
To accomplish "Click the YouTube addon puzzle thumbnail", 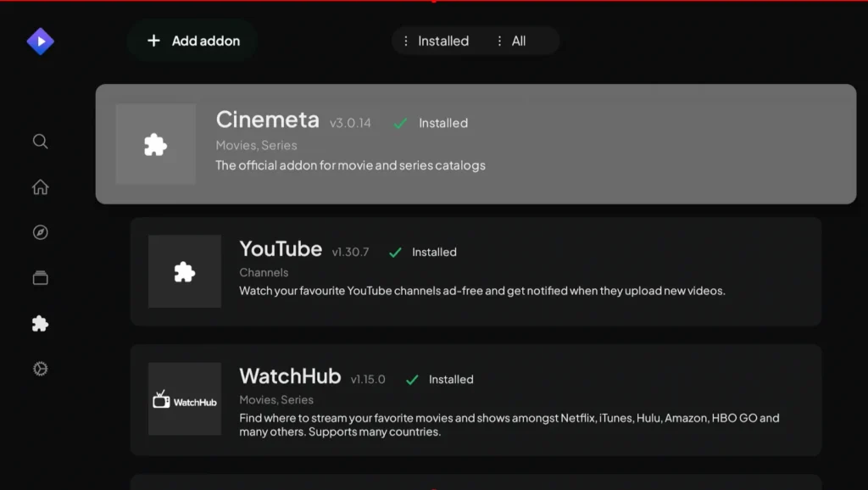I will 184,271.
